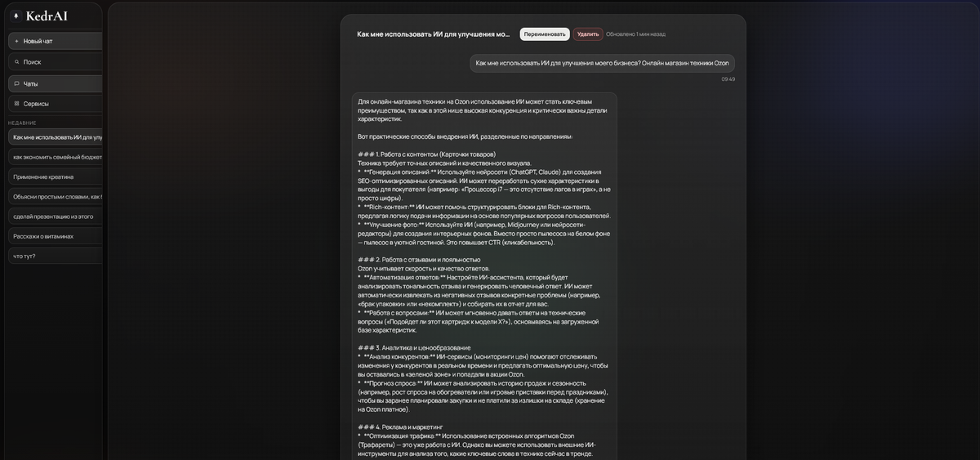Open Поиск in the sidebar
980x460 pixels.
[56, 62]
